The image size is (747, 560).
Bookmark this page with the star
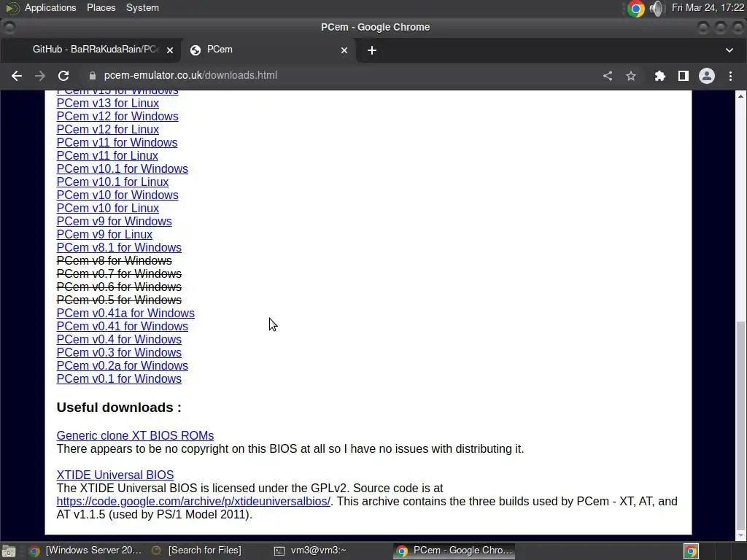click(631, 76)
